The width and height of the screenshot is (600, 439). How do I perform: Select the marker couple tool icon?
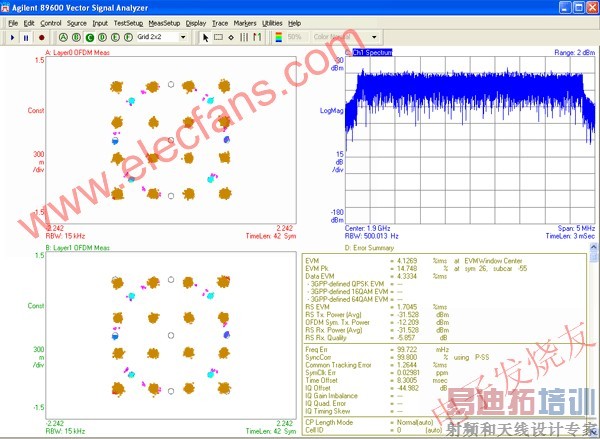pos(257,38)
